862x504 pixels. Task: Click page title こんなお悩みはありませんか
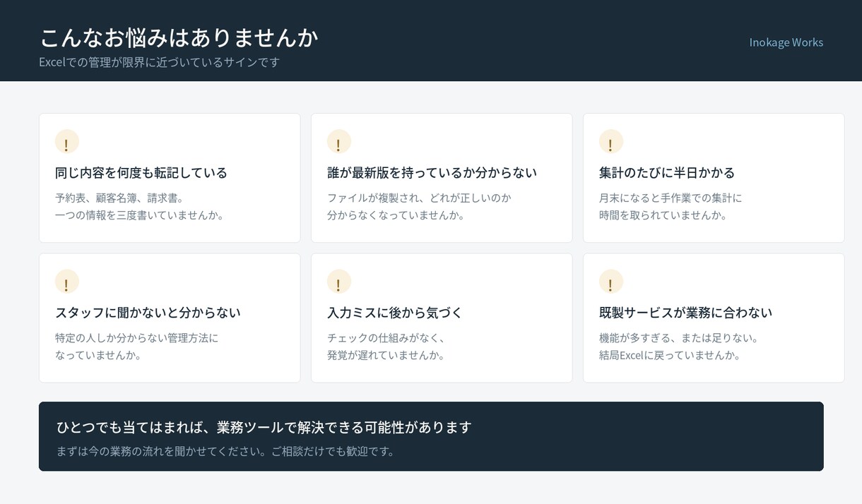(179, 37)
